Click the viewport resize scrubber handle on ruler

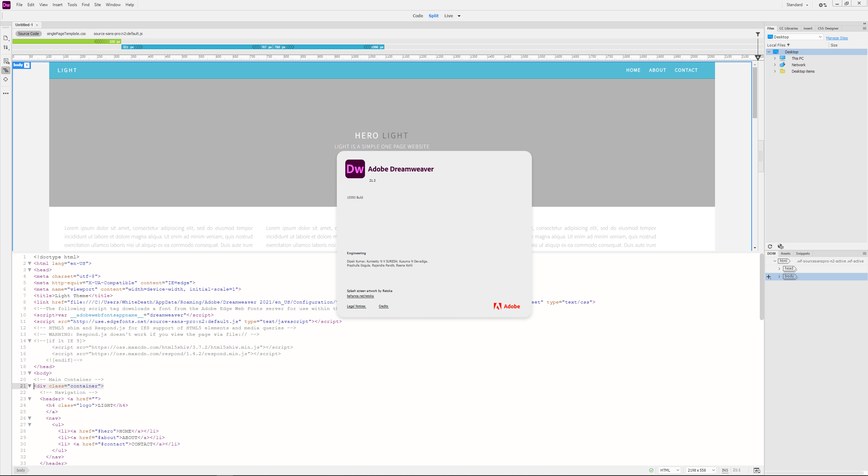click(758, 57)
